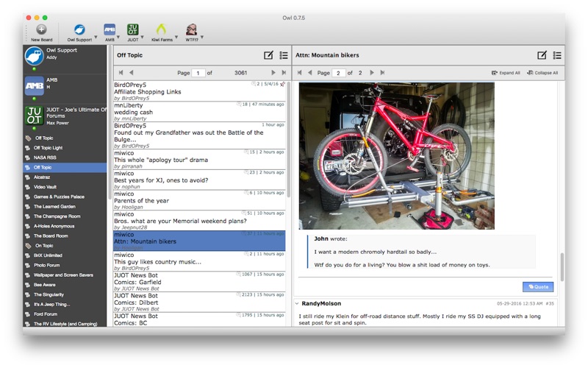Open thread about Grandfather Battle of the Bulge
588x368 pixels.
tap(199, 135)
